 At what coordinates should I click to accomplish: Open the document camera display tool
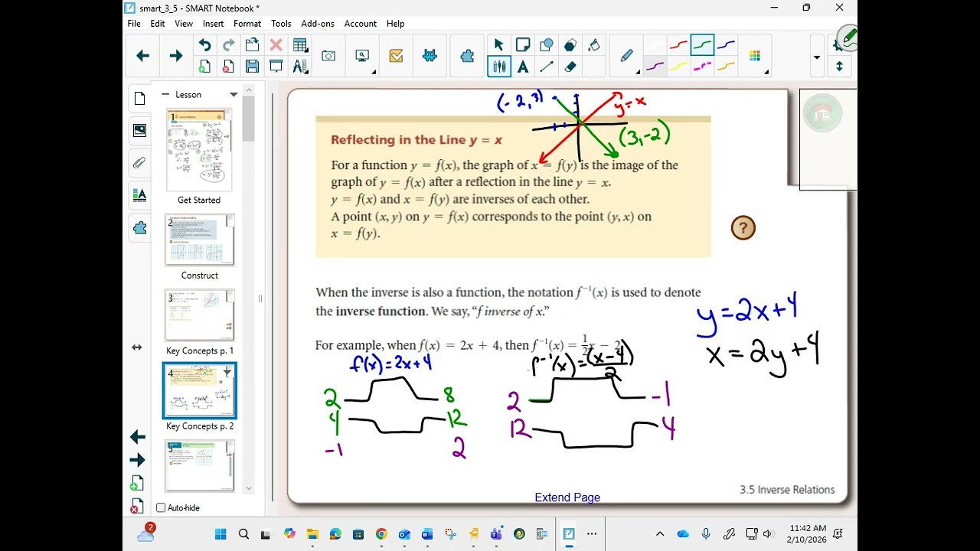point(362,56)
